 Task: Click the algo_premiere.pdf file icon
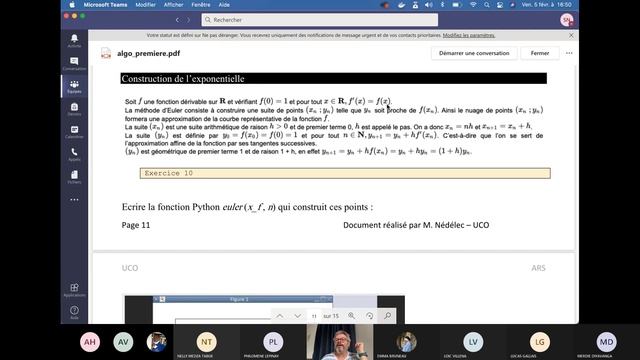coord(106,53)
